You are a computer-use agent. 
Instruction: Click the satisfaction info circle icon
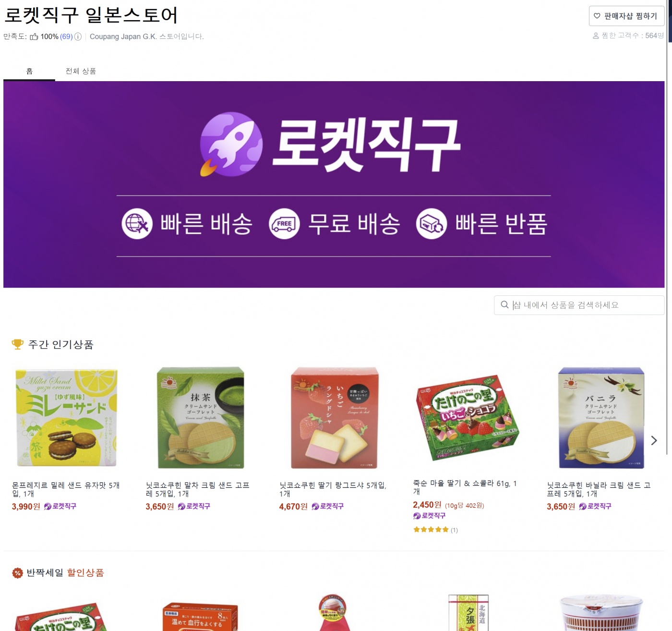point(78,36)
